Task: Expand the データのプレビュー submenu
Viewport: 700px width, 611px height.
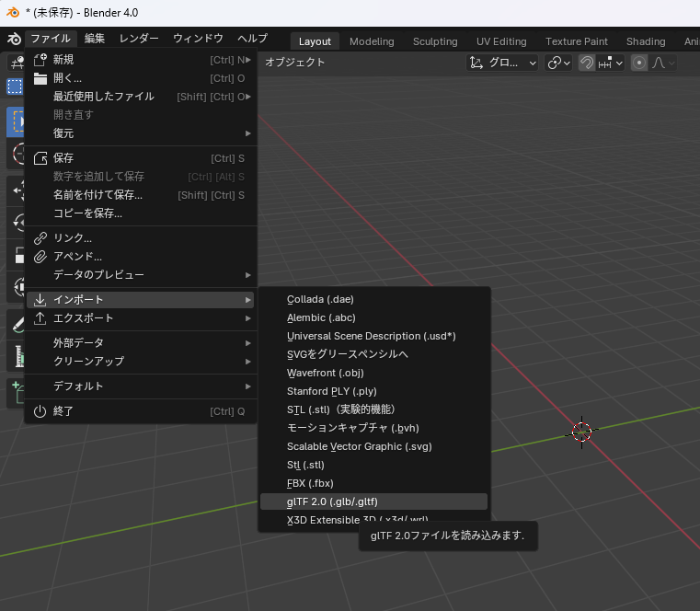Action: (141, 275)
